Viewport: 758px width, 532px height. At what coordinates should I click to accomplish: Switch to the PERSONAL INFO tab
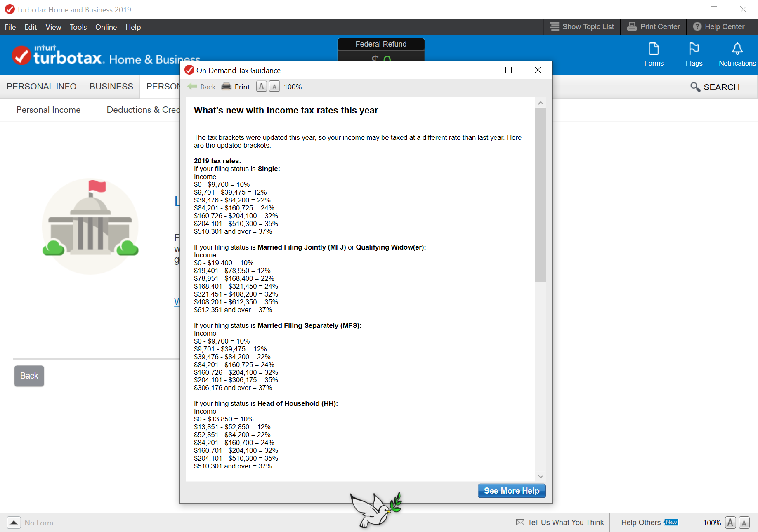pos(42,87)
